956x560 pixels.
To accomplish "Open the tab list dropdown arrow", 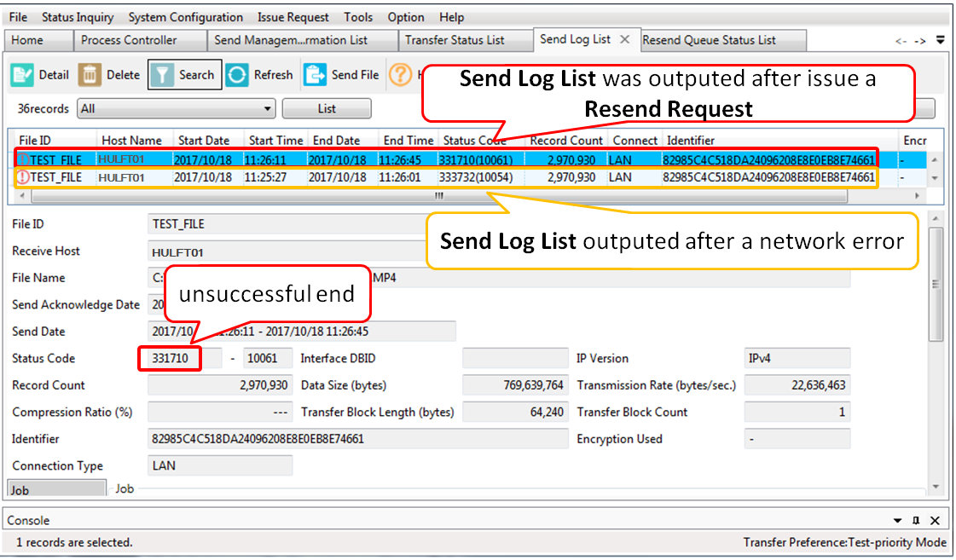I will click(x=940, y=40).
